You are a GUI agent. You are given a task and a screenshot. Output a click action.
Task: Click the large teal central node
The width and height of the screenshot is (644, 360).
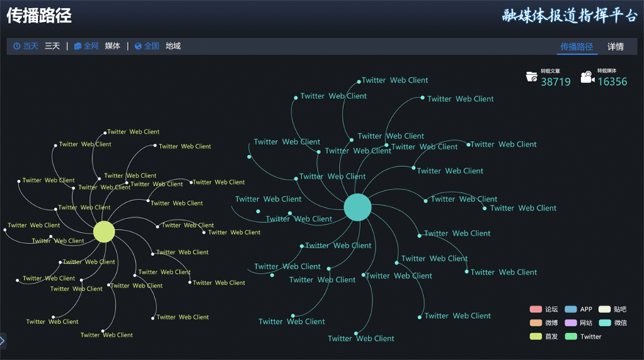[x=357, y=207]
